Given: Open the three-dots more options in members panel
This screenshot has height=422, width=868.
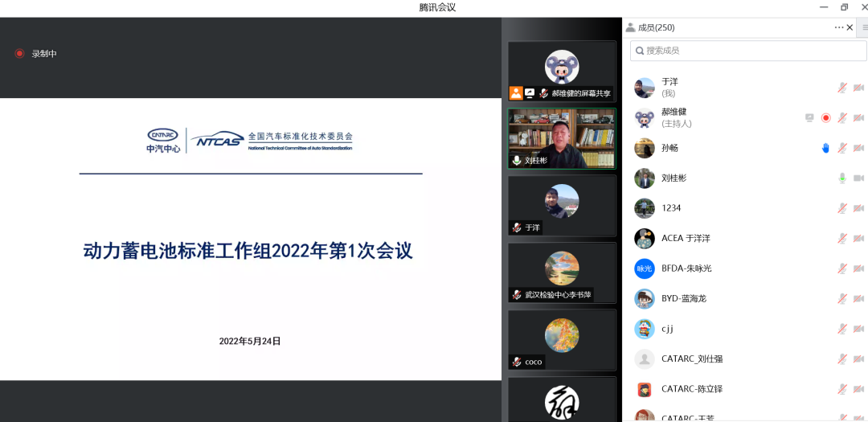Looking at the screenshot, I should 839,27.
